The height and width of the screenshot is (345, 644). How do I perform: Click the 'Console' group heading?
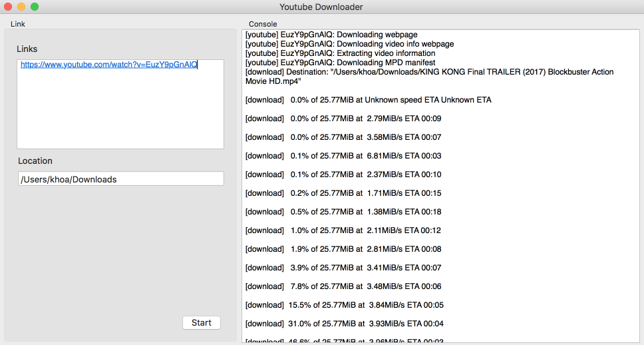coord(263,24)
